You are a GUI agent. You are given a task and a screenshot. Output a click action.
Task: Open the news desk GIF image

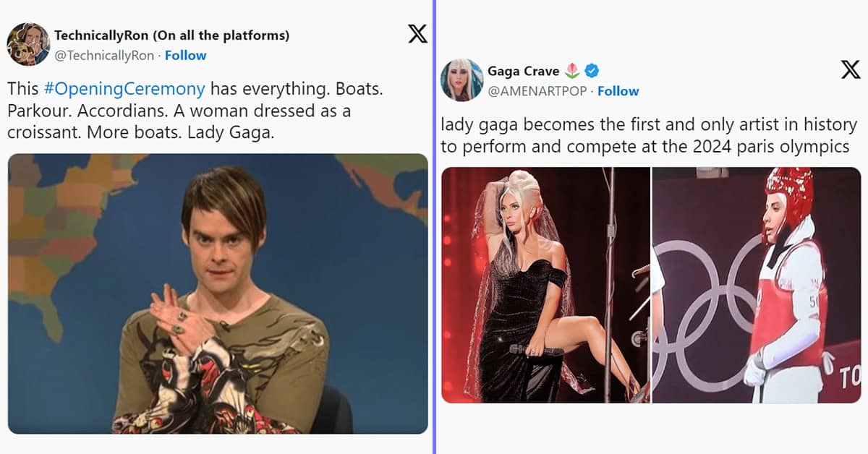tap(218, 294)
